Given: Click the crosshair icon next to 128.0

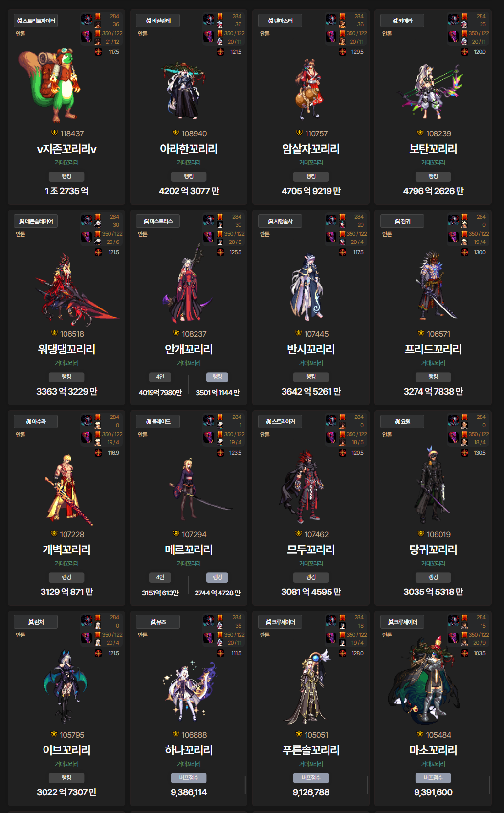Looking at the screenshot, I should [343, 653].
